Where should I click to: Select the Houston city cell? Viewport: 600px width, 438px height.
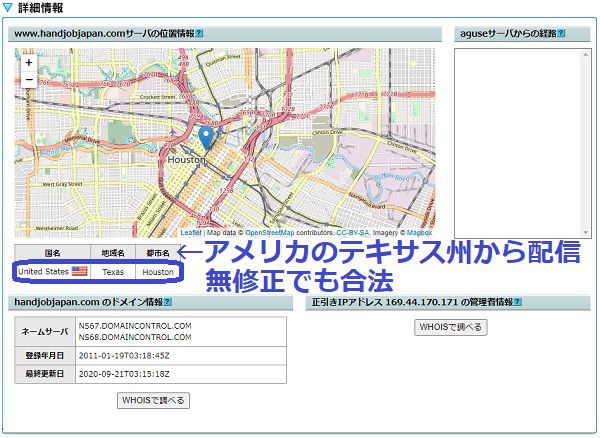158,272
